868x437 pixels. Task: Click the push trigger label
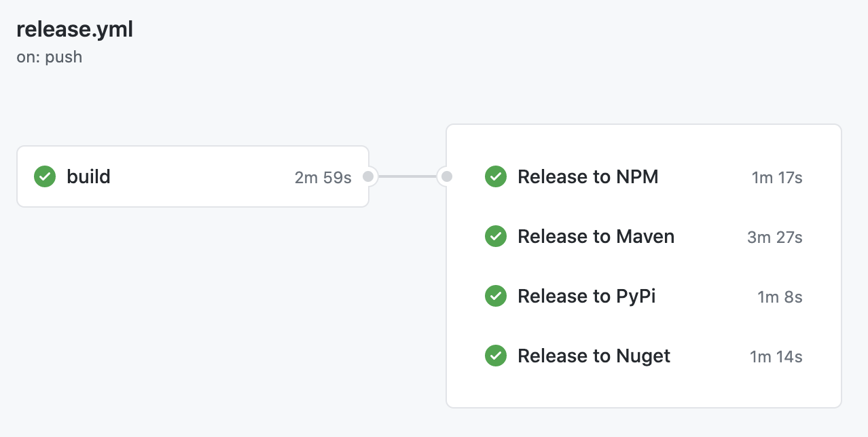point(49,56)
